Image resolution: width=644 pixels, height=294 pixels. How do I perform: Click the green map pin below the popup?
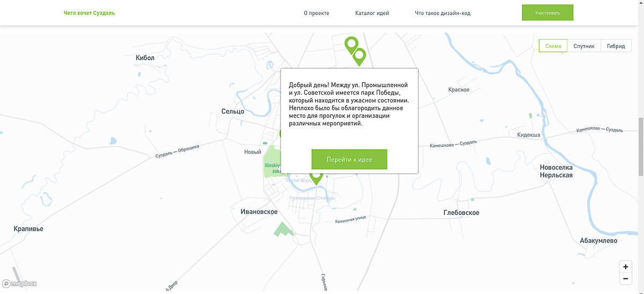(x=317, y=176)
